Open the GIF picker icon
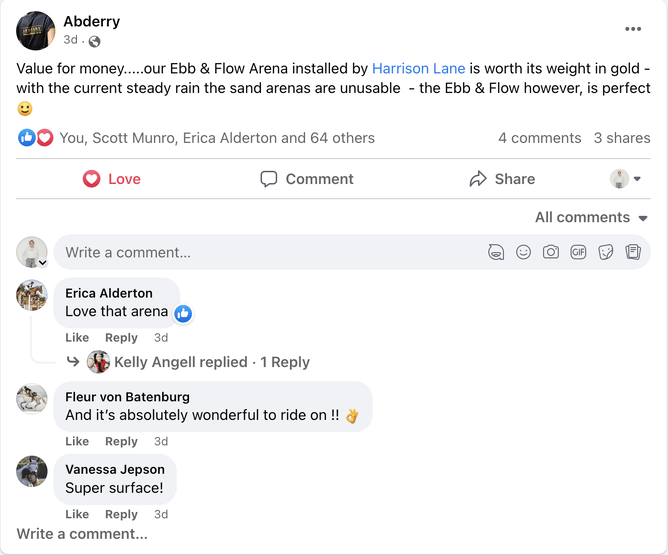Screen dimensions: 668x555 coord(578,253)
